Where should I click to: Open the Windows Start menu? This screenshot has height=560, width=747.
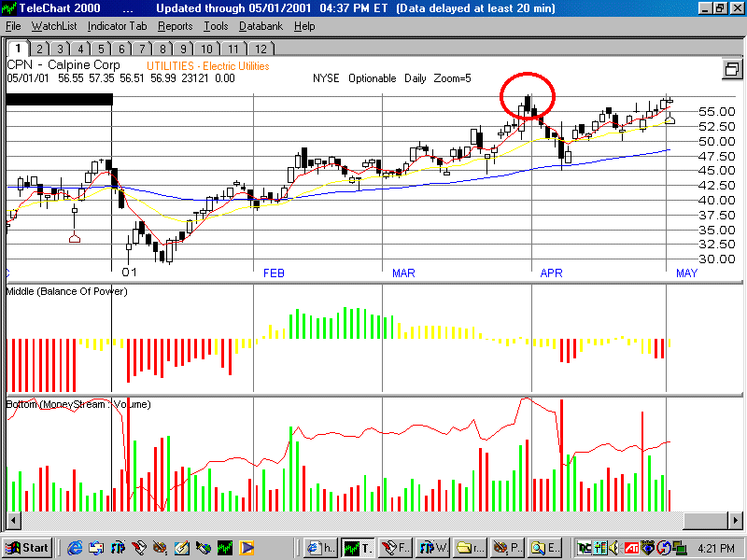(27, 548)
